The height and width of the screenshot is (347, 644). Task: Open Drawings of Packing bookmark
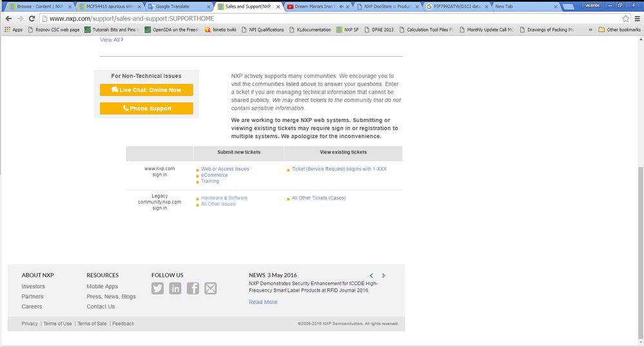tap(547, 30)
